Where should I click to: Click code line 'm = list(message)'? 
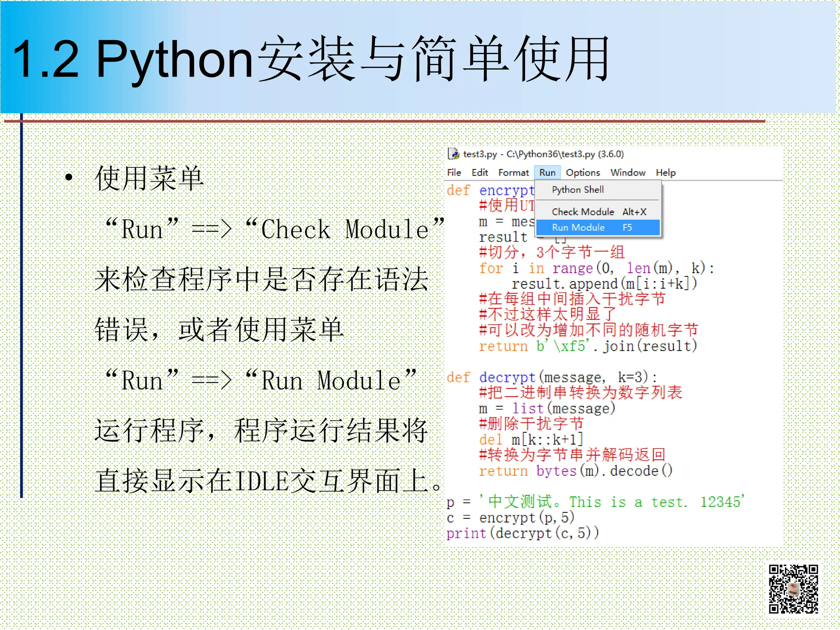pyautogui.click(x=547, y=408)
